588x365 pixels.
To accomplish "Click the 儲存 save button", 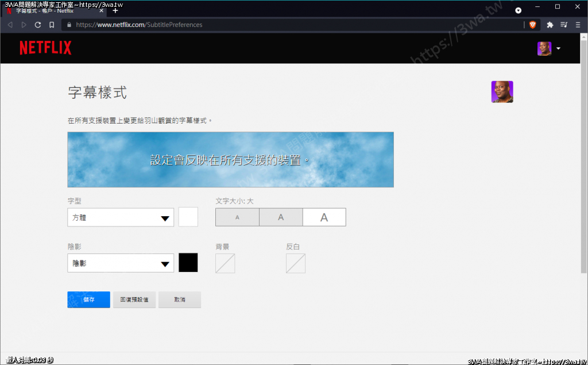I will point(88,299).
